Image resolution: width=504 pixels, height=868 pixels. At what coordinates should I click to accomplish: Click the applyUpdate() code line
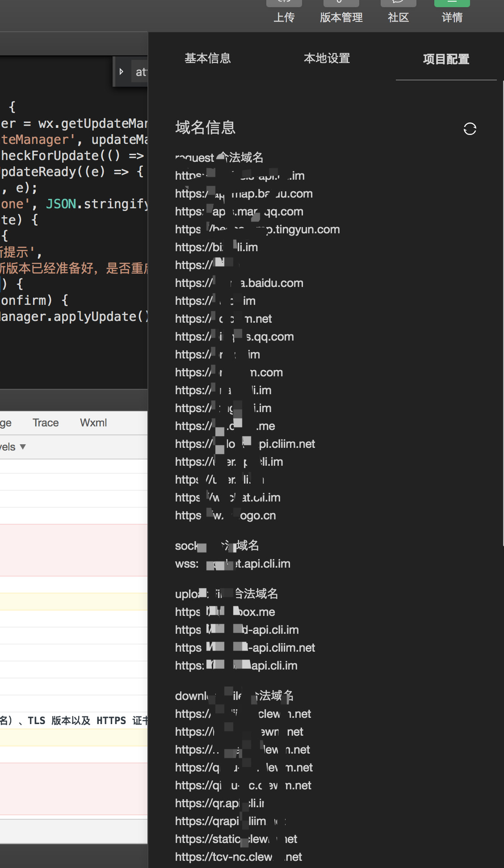[x=74, y=316]
